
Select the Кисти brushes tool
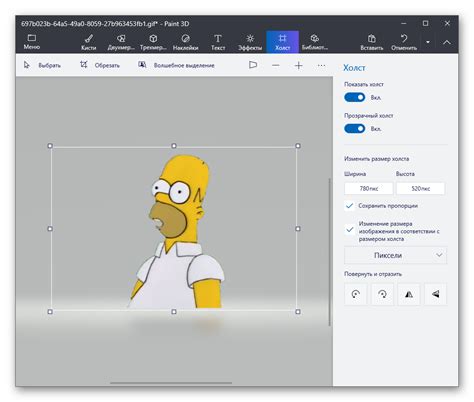pos(89,42)
